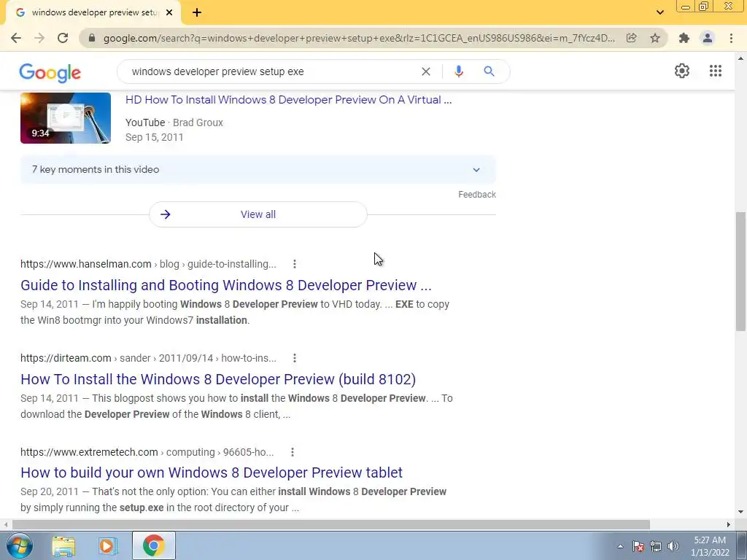Open Chrome extensions puzzle icon
Viewport: 747px width, 560px height.
point(684,38)
